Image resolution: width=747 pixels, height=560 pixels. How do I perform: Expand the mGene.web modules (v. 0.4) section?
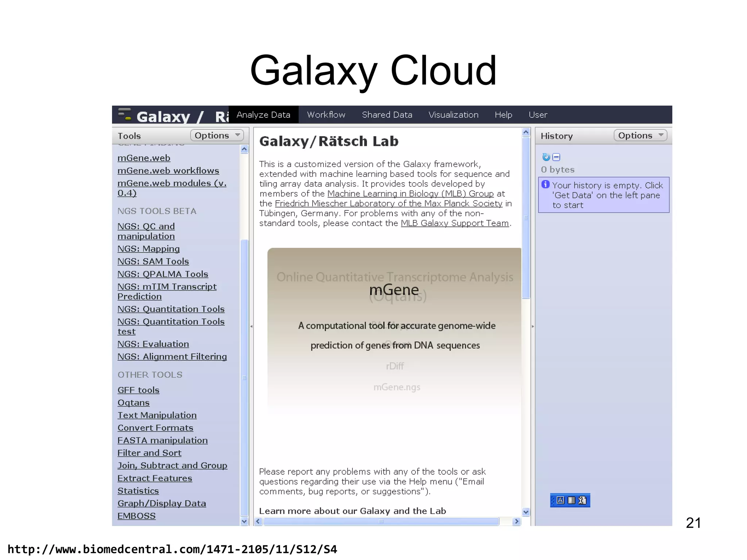(172, 188)
